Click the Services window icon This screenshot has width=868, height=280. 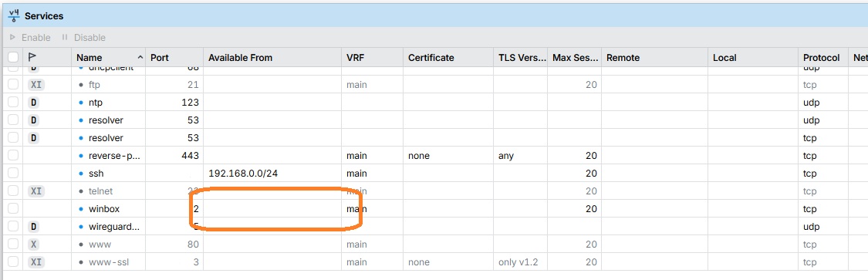tap(14, 15)
